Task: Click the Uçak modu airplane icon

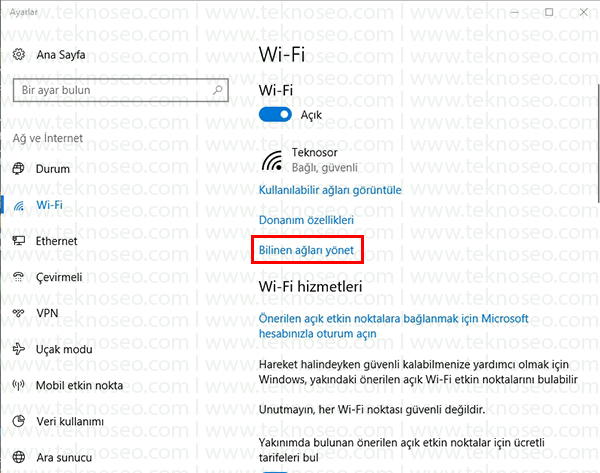Action: [18, 349]
